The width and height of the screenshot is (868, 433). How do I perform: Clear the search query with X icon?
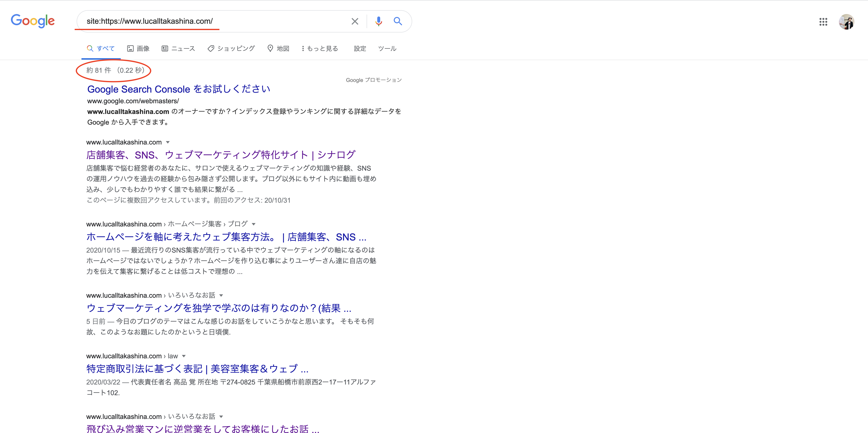(355, 21)
